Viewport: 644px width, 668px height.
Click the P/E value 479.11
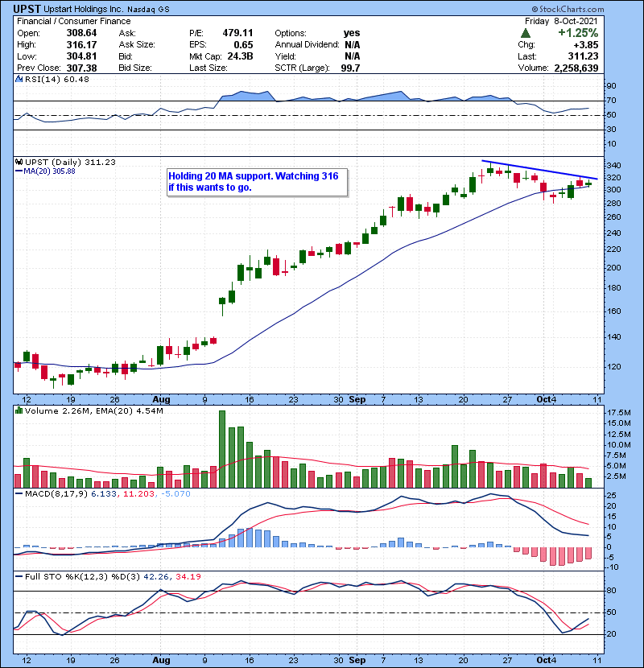click(237, 33)
